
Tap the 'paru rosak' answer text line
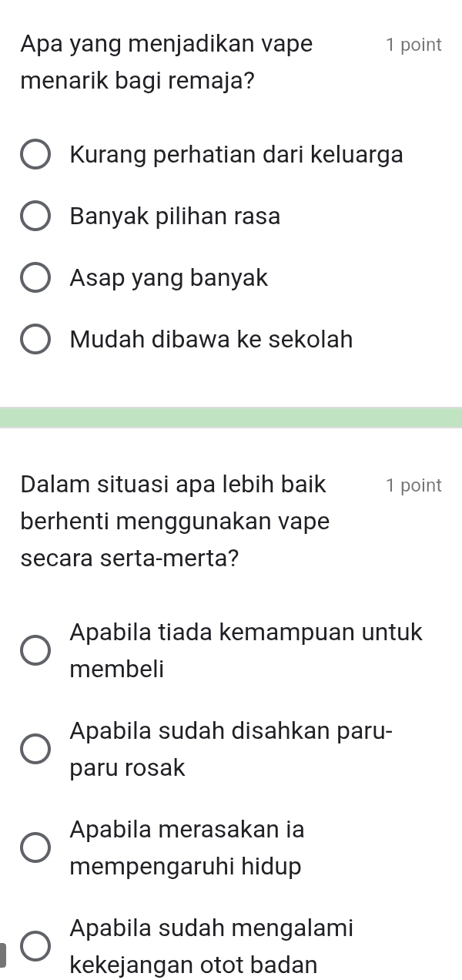point(128,767)
